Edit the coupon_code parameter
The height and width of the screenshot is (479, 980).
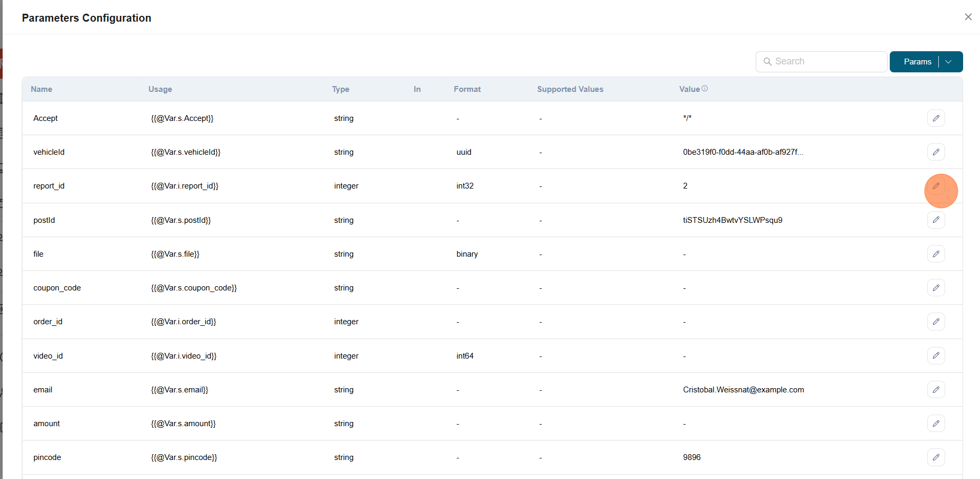point(936,287)
